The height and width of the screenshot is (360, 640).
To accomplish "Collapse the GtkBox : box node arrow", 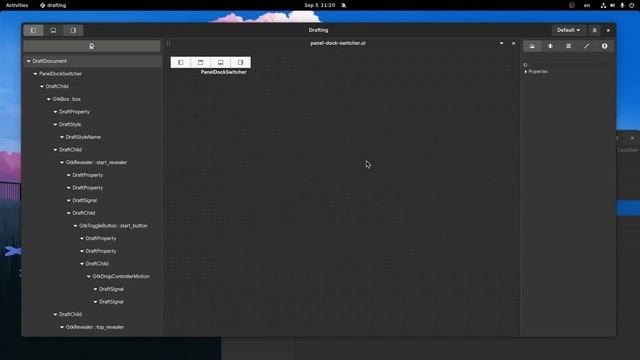I will pos(49,99).
